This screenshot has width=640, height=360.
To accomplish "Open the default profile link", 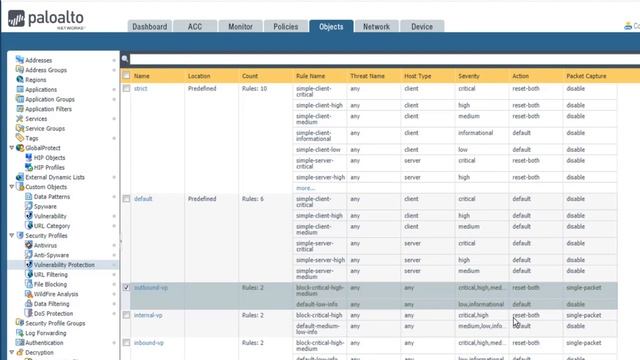I will point(143,199).
